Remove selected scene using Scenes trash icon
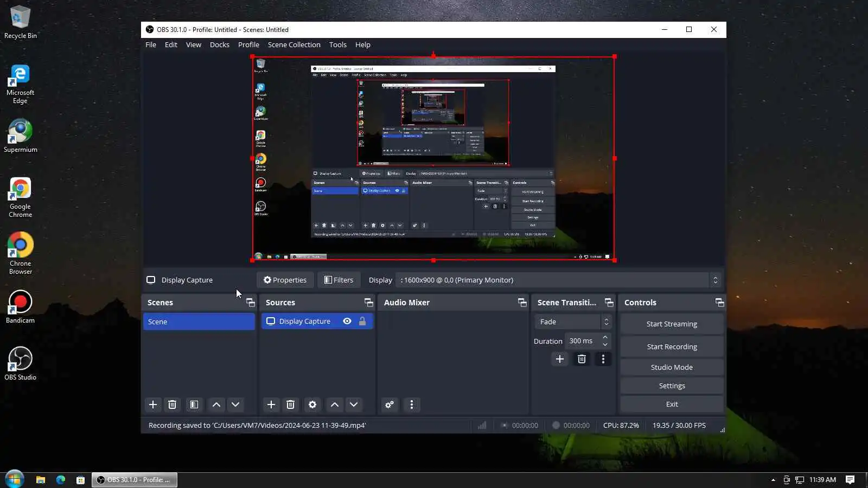 (x=172, y=404)
